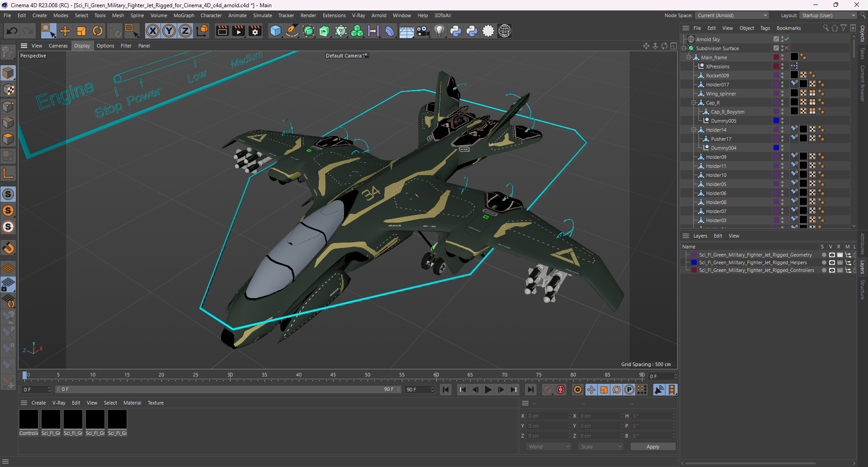Click the Camera object icon
The width and height of the screenshot is (868, 467).
coord(423,31)
